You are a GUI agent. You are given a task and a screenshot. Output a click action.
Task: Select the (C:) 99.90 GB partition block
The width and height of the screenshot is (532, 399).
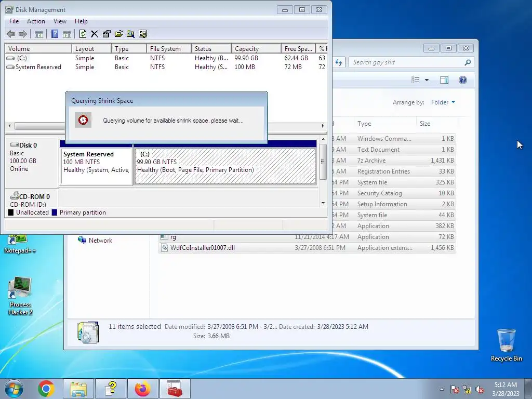[x=225, y=166]
